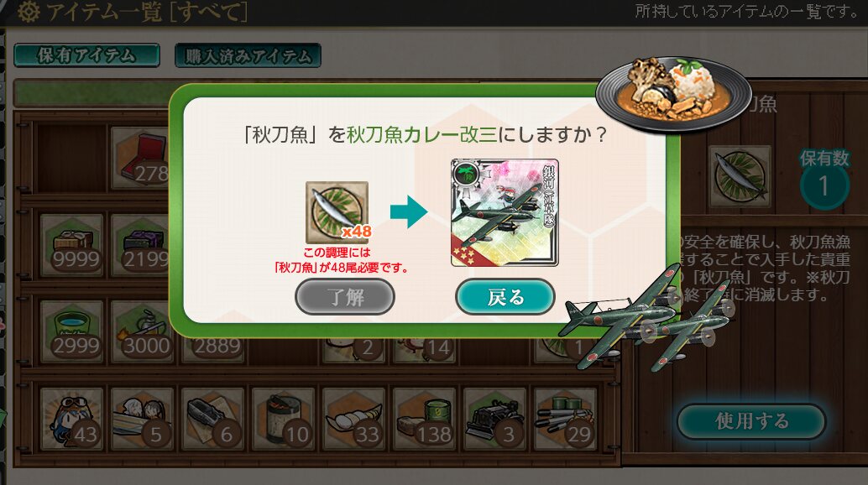Screen dimensions: 868x485
Task: Select the goggles character item showing 43
Action: [72, 419]
